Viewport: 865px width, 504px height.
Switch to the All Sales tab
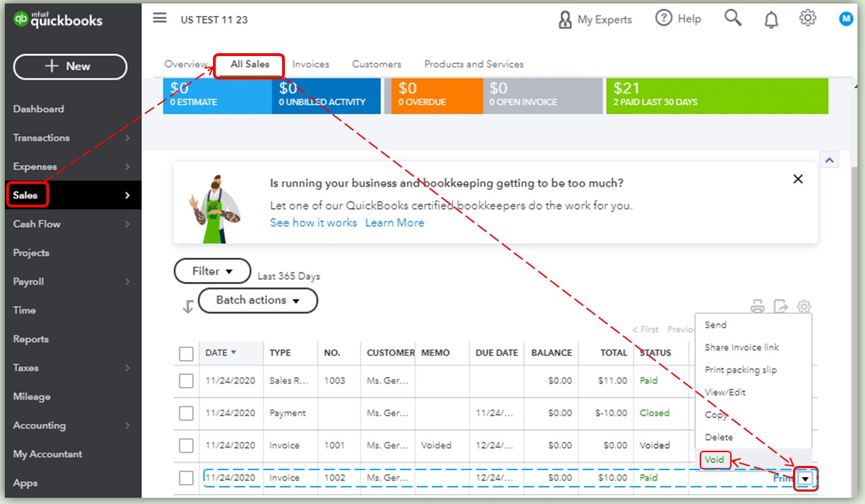point(250,64)
